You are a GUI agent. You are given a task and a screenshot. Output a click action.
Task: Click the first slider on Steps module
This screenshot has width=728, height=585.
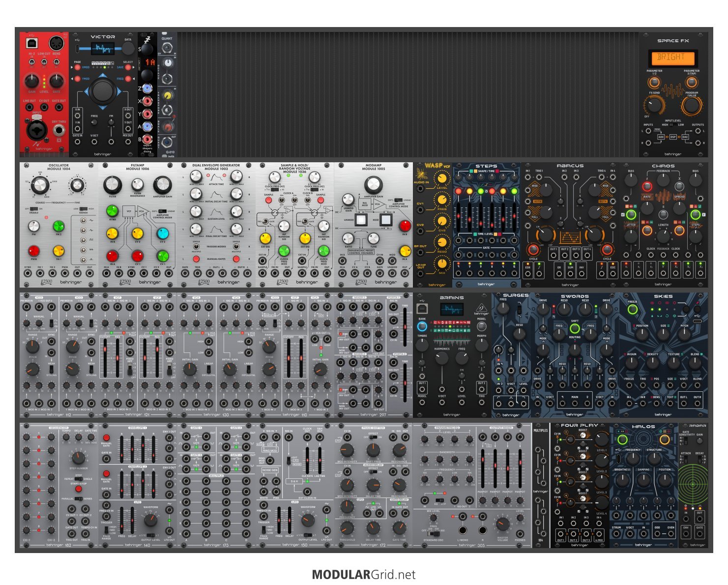click(458, 216)
